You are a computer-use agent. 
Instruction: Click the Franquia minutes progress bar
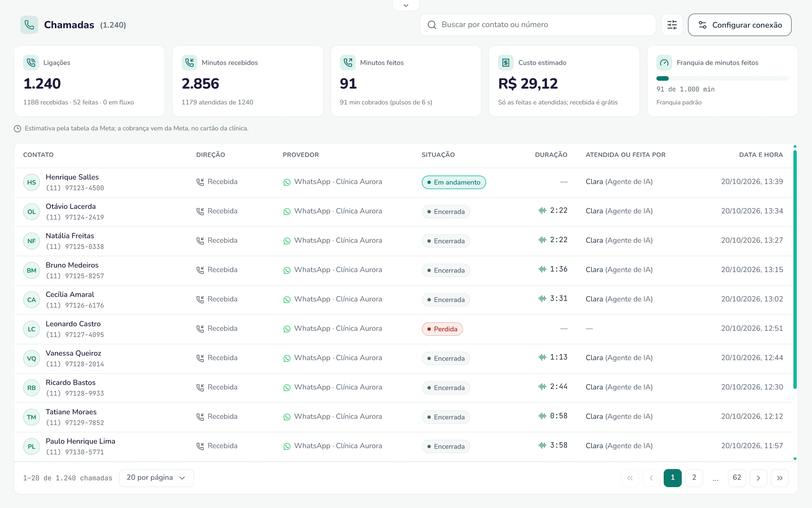click(722, 79)
